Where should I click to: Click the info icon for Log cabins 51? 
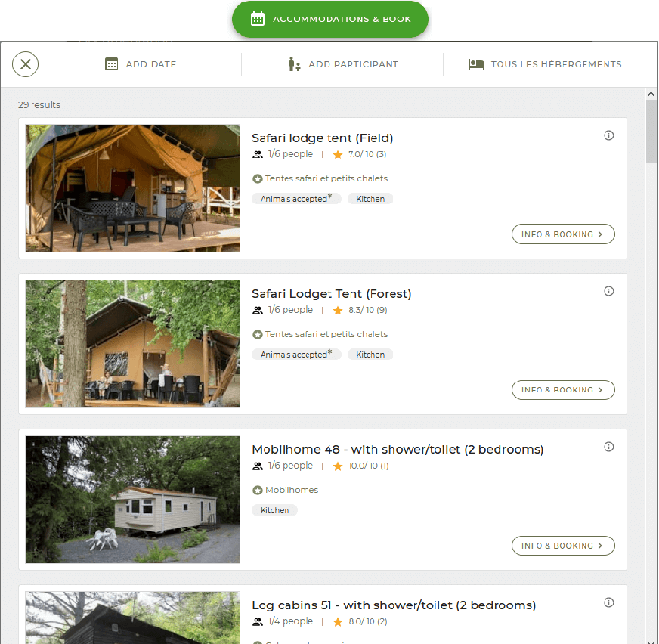coord(609,602)
